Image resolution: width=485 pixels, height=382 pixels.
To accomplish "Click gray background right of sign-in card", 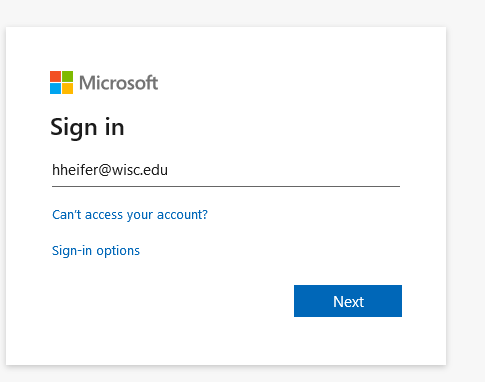I will coord(466,191).
